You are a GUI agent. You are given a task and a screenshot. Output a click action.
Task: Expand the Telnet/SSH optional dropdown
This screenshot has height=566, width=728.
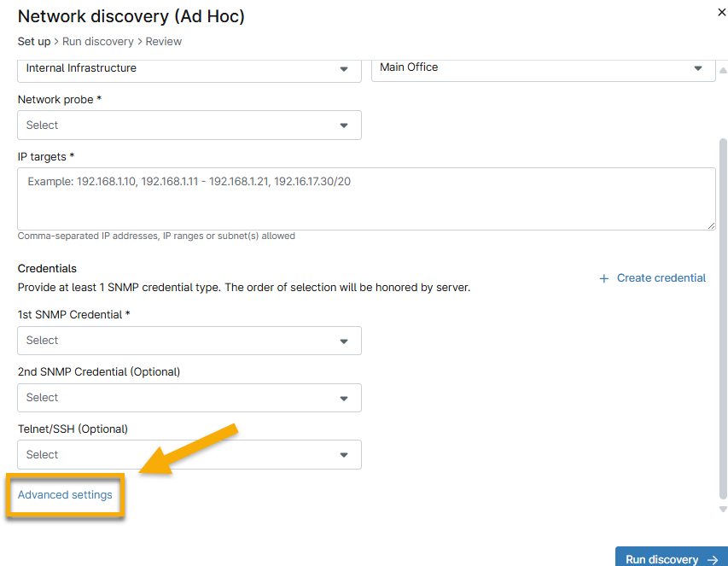tap(189, 455)
